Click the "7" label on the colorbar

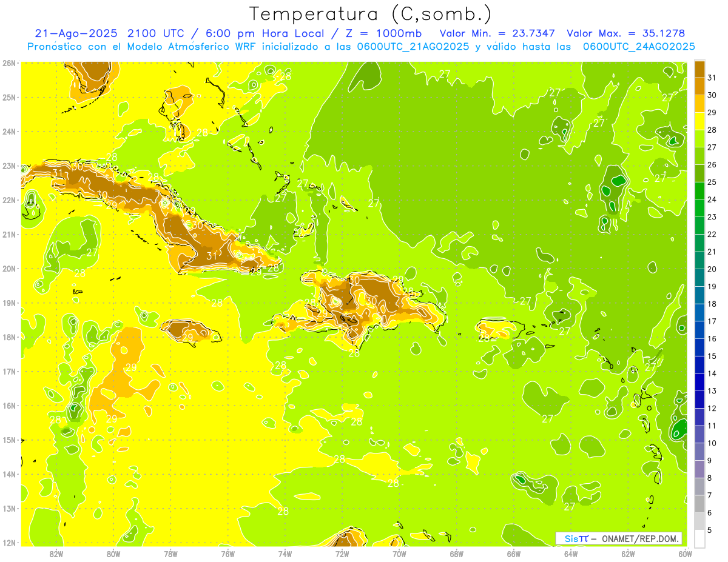click(x=710, y=495)
